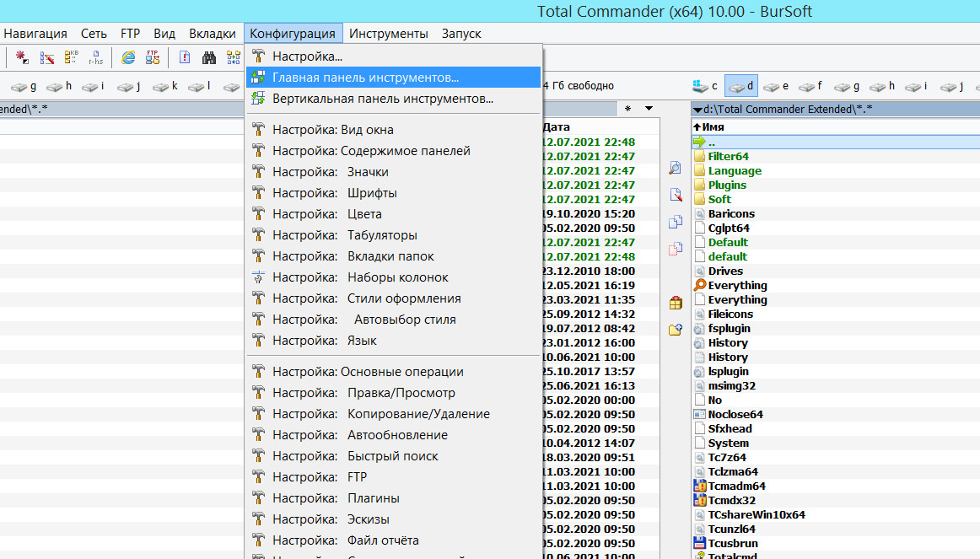This screenshot has width=980, height=559.
Task: Select 'Настройка: Цвета' menu item
Action: (x=326, y=214)
